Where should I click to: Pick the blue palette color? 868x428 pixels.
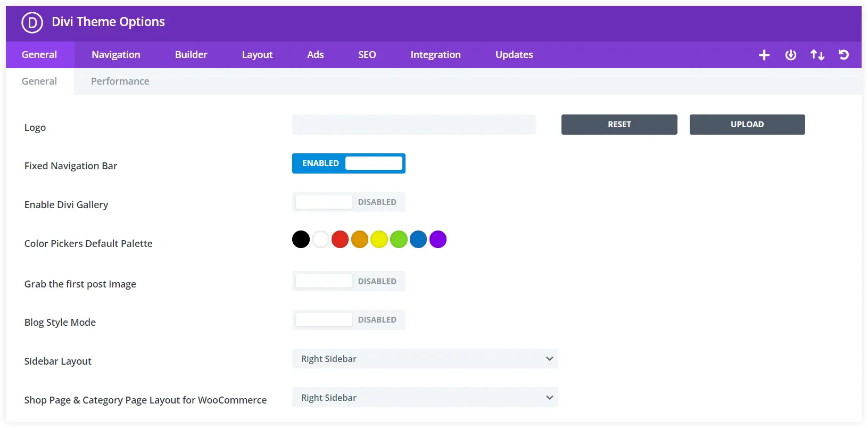tap(418, 240)
